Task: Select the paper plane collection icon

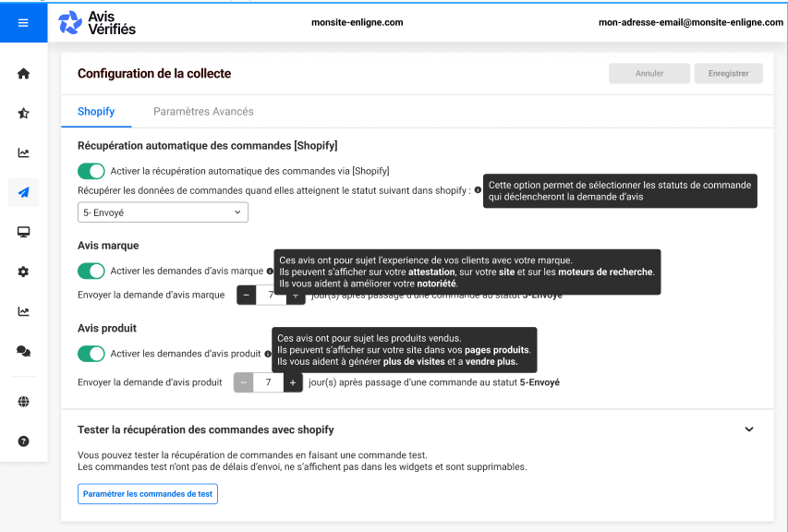Action: 23,192
